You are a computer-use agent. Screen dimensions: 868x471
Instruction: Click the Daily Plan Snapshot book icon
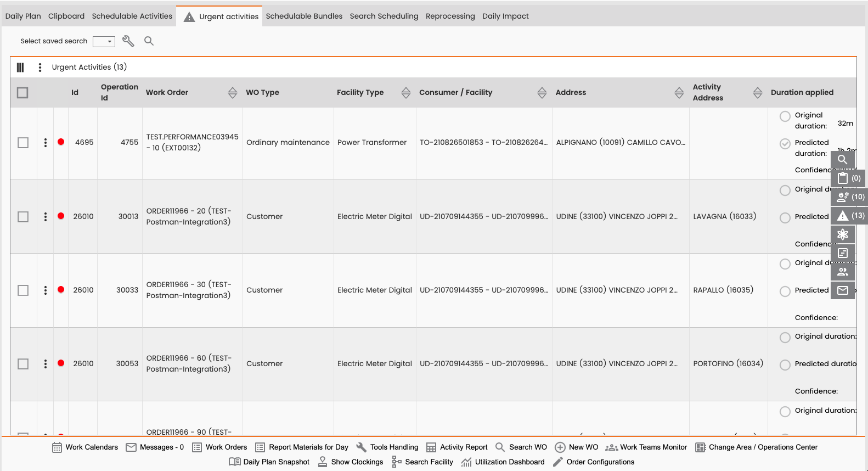[x=234, y=462]
